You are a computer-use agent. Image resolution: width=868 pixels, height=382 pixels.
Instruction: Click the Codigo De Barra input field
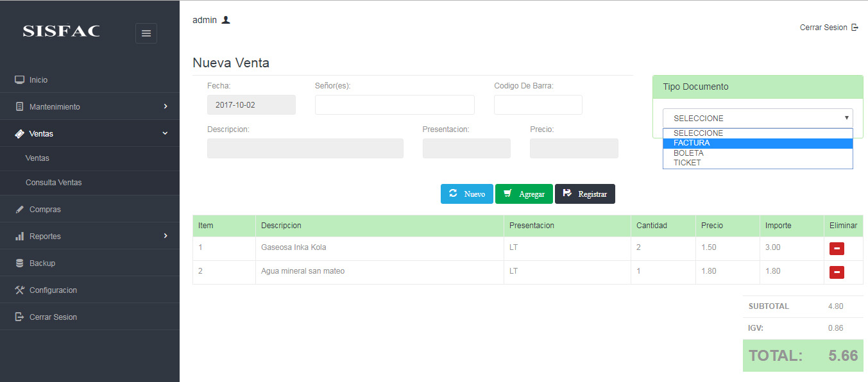tap(538, 104)
